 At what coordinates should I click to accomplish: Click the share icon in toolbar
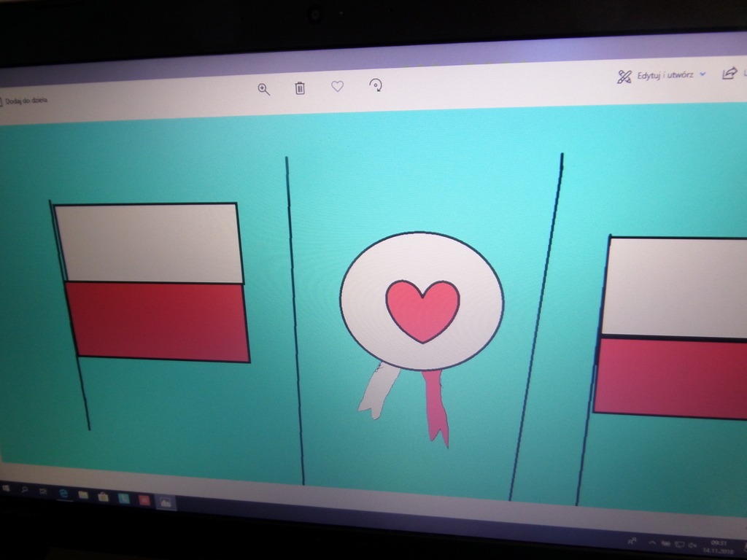[729, 73]
